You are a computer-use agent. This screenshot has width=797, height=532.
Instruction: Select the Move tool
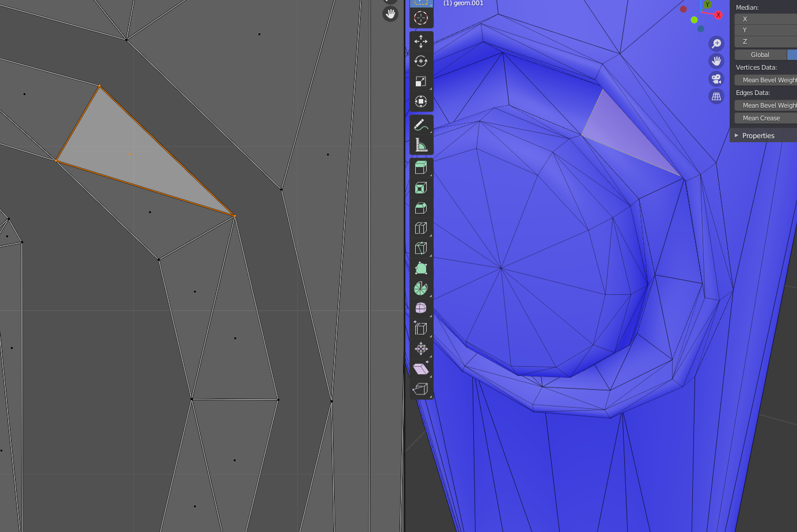point(421,41)
